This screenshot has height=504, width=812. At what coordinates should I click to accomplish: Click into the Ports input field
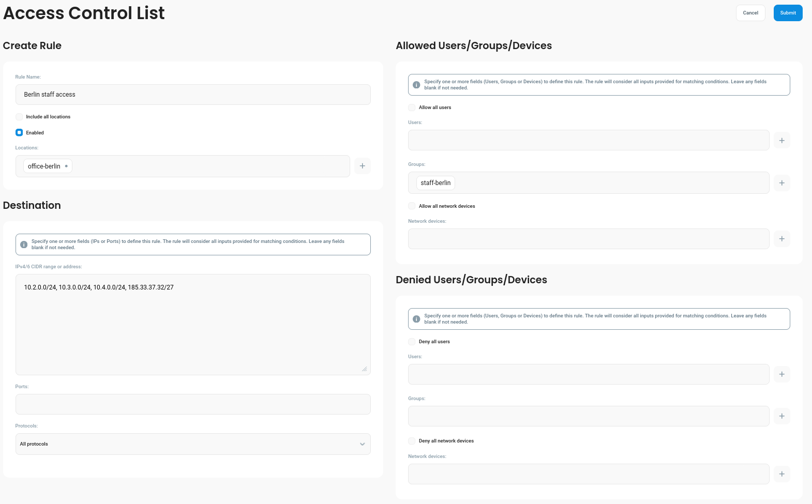click(x=193, y=404)
